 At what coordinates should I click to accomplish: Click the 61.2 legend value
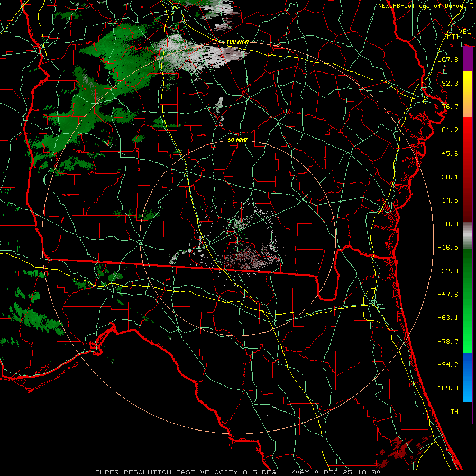coord(450,130)
